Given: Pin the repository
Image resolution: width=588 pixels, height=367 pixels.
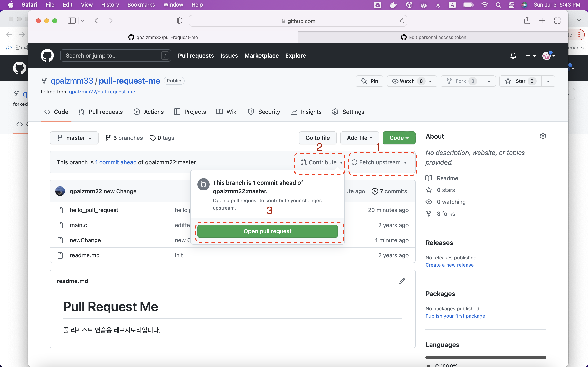Looking at the screenshot, I should click(369, 81).
